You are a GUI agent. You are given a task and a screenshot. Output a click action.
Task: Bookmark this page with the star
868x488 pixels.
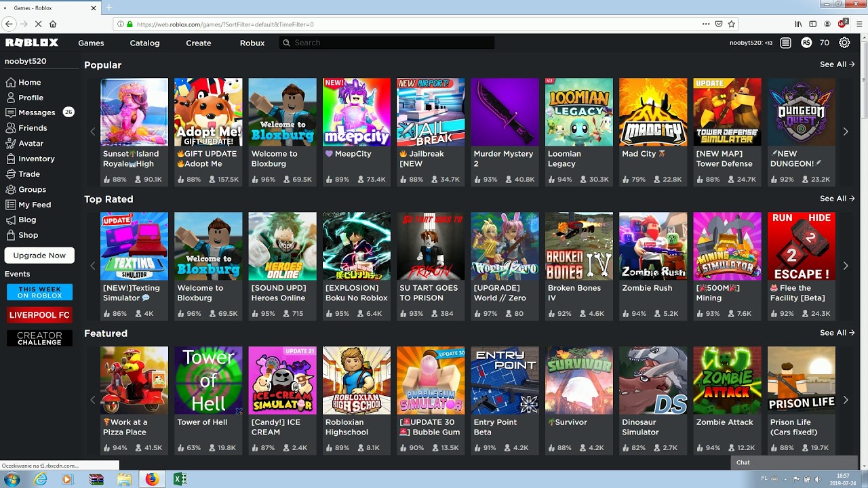tap(731, 24)
